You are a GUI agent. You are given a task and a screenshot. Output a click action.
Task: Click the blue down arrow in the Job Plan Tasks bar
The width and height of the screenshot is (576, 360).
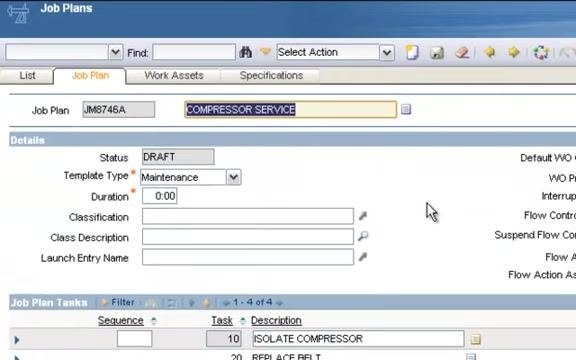pos(191,303)
